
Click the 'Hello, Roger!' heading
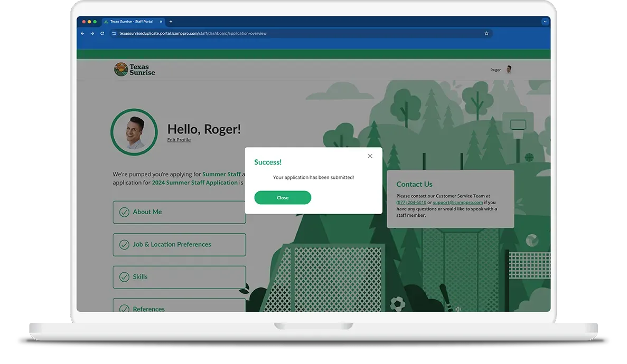(204, 129)
